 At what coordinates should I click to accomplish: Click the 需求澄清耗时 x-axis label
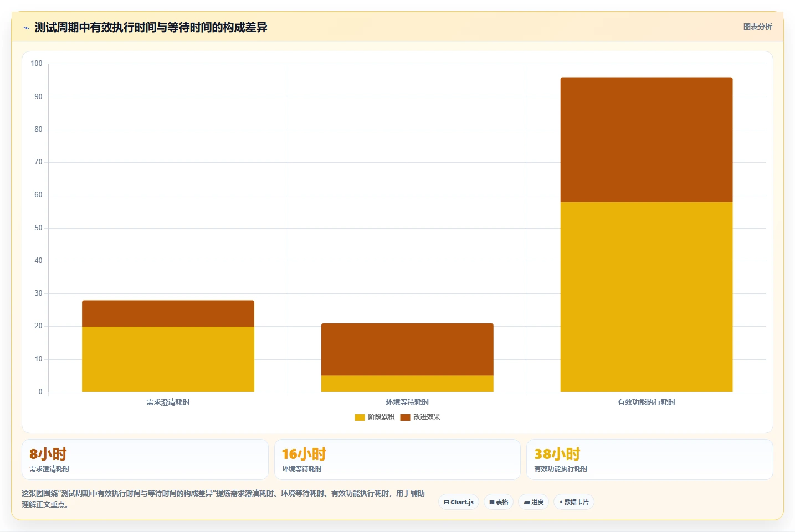(x=168, y=402)
